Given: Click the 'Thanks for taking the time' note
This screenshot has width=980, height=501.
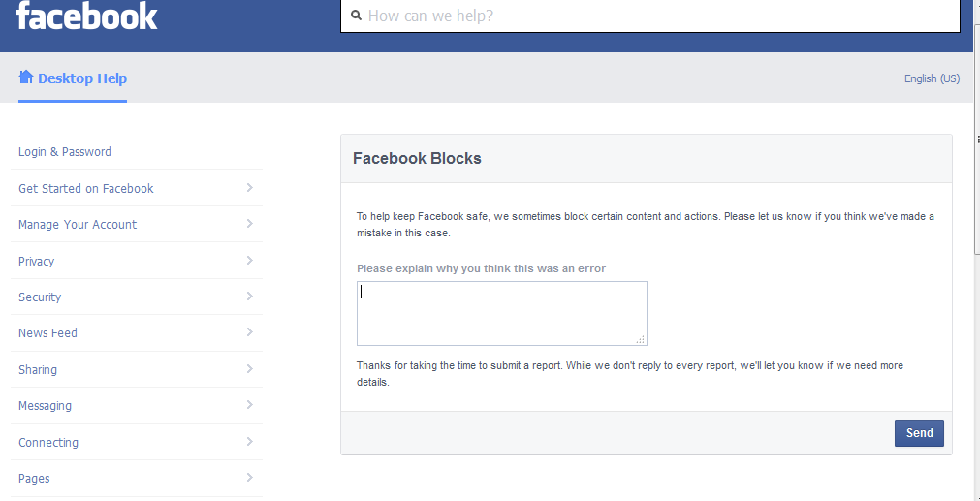Looking at the screenshot, I should click(630, 373).
